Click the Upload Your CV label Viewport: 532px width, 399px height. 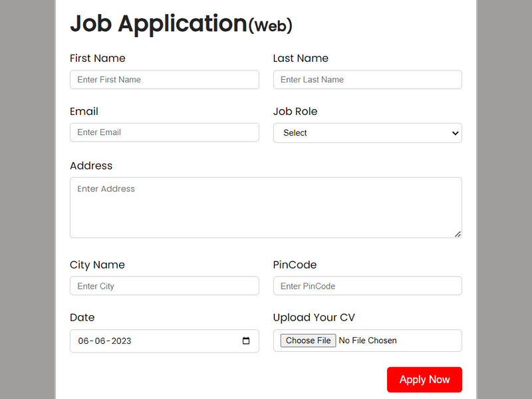[314, 317]
